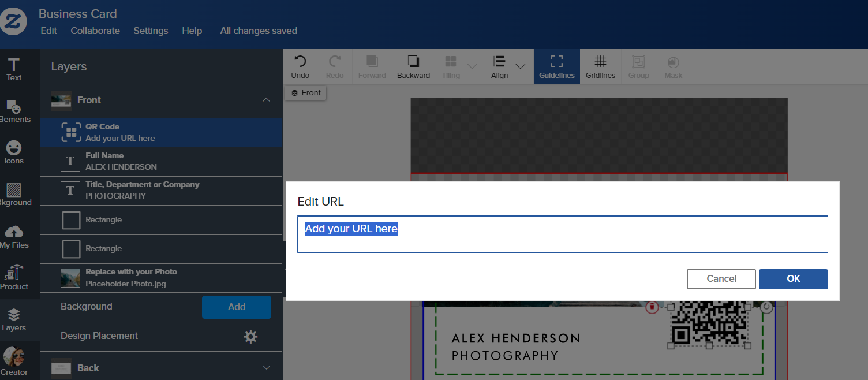This screenshot has width=868, height=380.
Task: Open the Icons panel in sidebar
Action: click(14, 152)
